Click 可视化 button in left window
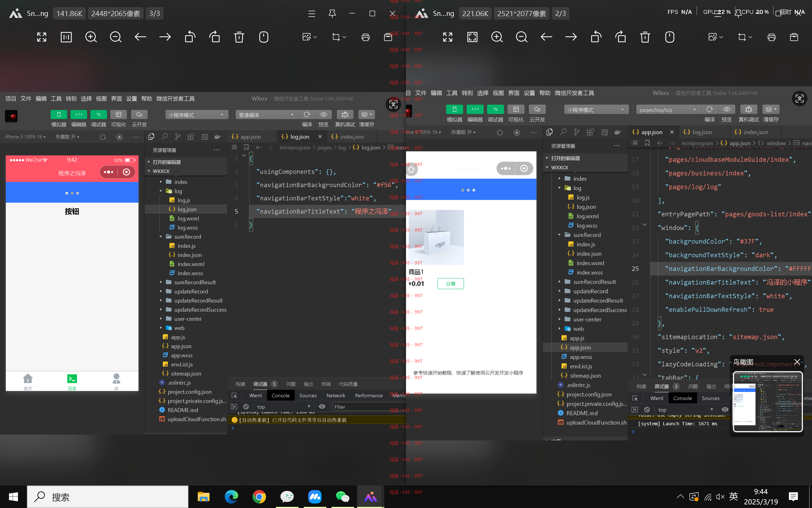Image resolution: width=812 pixels, height=508 pixels. coord(118,114)
